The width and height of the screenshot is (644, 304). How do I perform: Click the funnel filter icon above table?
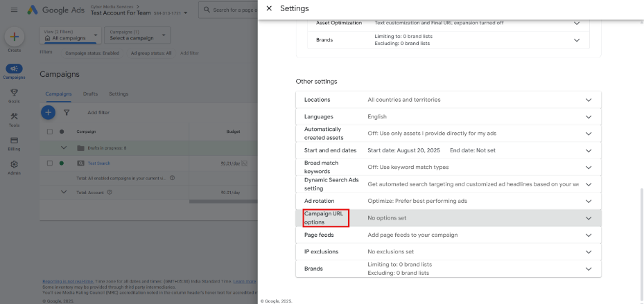[67, 112]
